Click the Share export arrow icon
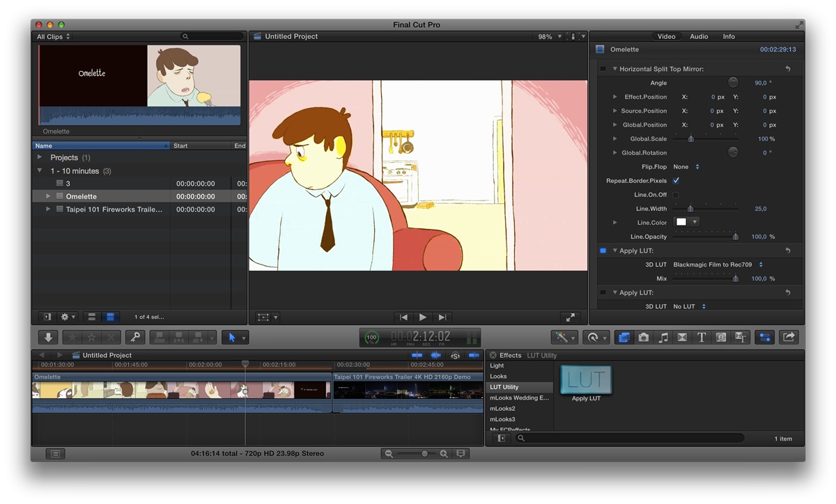This screenshot has height=504, width=836. click(789, 337)
